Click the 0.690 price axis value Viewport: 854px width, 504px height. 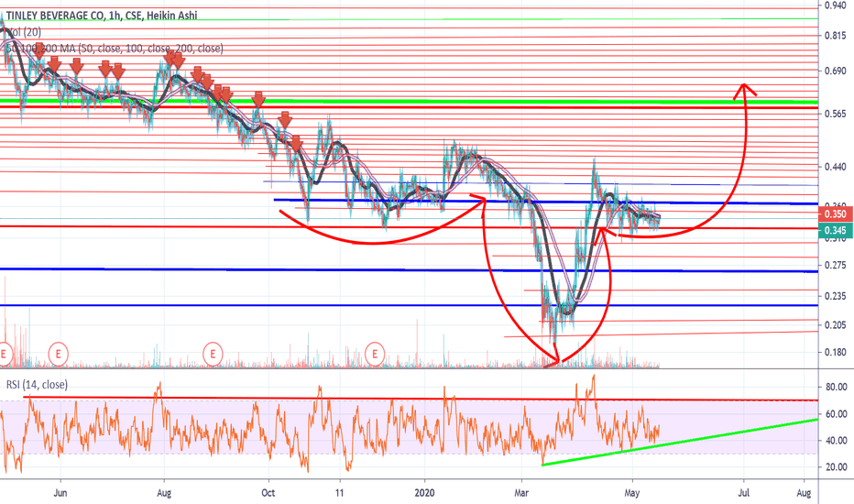pyautogui.click(x=836, y=71)
